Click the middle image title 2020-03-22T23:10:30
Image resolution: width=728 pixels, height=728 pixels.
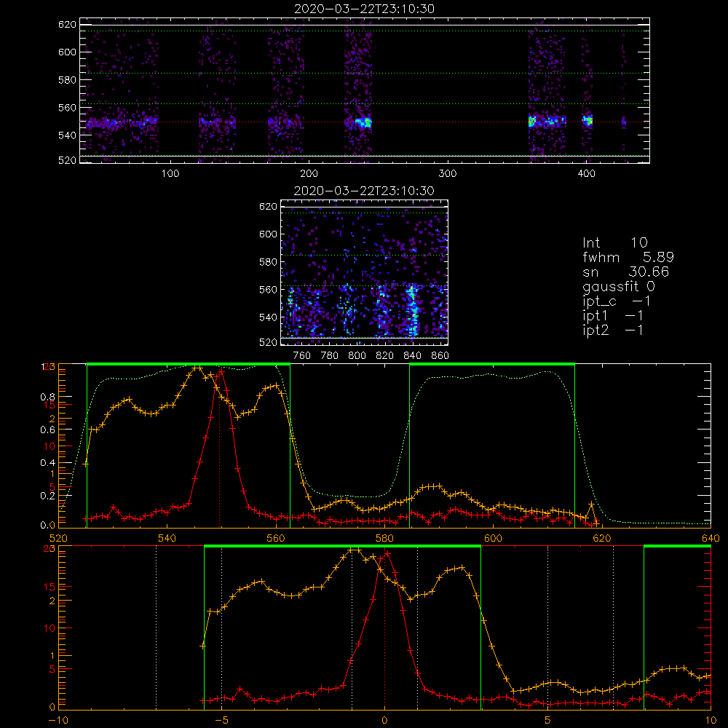coord(365,191)
